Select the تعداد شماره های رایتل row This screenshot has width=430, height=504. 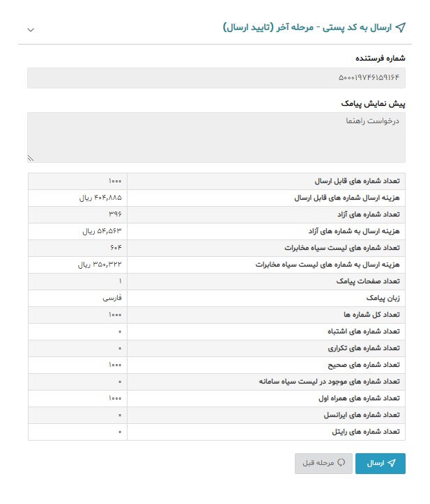pyautogui.click(x=216, y=432)
